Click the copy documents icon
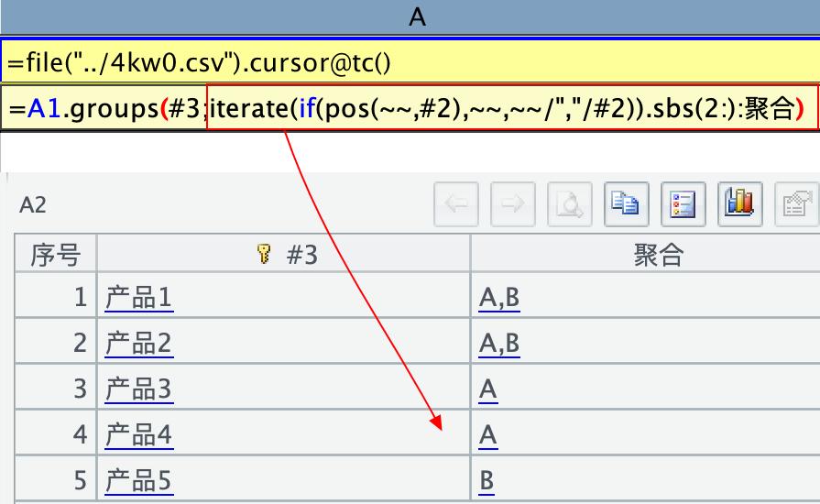 click(x=626, y=204)
